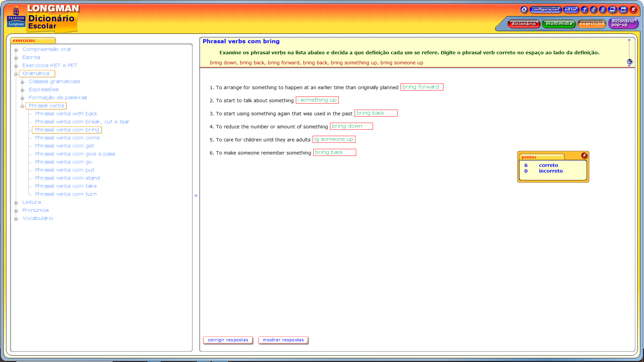
Task: Click the 'Phrasal verbs com bring' exercise heading
Action: 241,41
